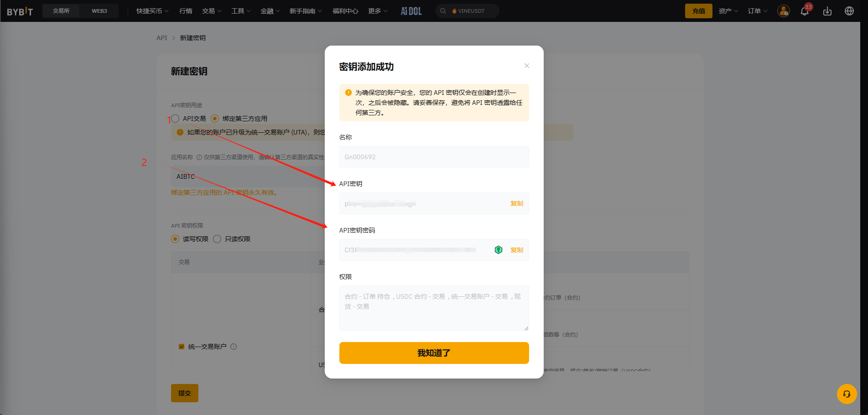The width and height of the screenshot is (868, 415).
Task: Select the API交易 radio option
Action: [175, 119]
